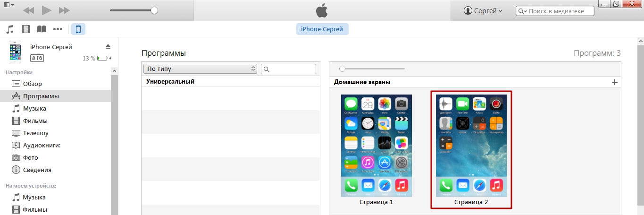Click the iPhone device picture in sidebar

click(15, 53)
